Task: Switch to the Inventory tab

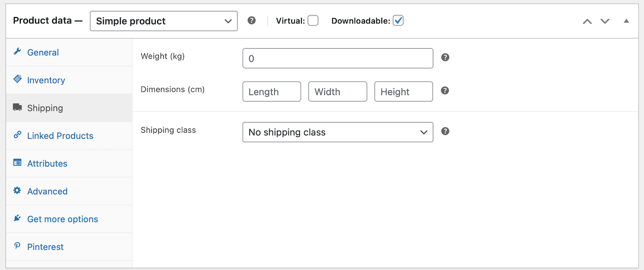Action: pos(46,79)
